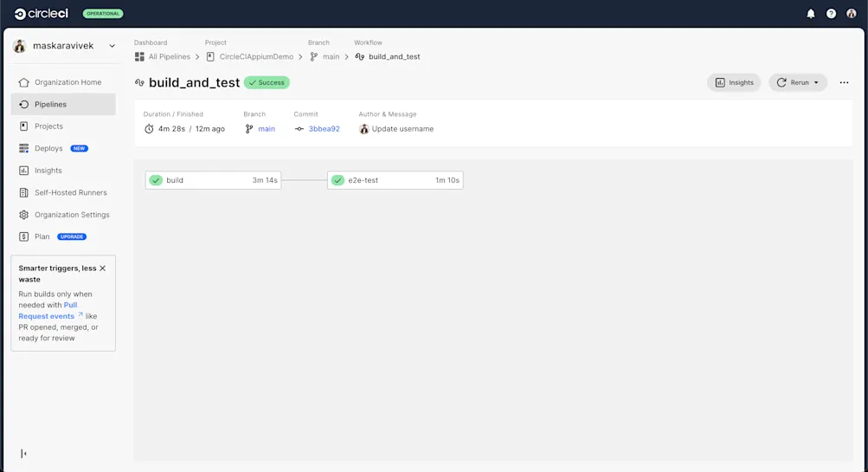Open the three-dot more actions menu

coord(844,82)
